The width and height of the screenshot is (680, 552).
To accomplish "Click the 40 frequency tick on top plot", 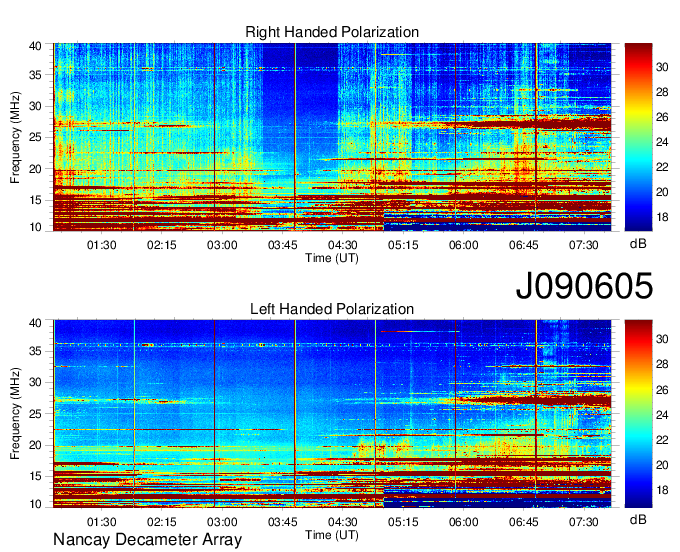I will click(35, 46).
